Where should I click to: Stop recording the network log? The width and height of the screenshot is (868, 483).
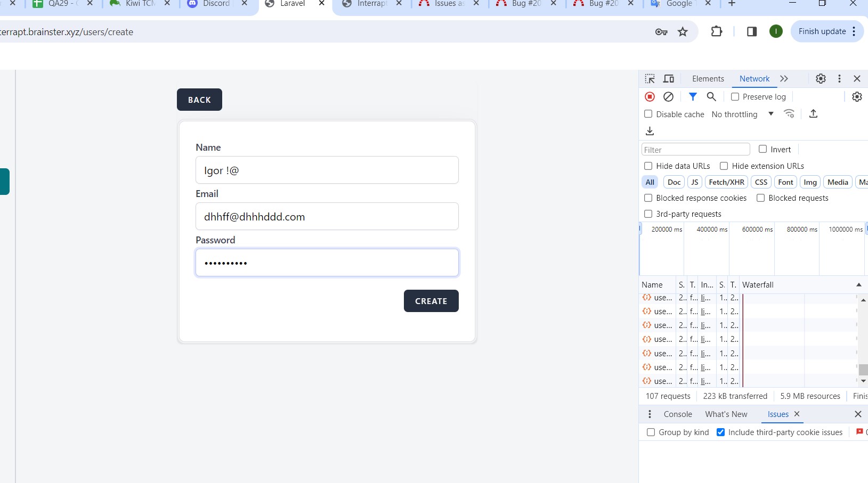(x=650, y=97)
